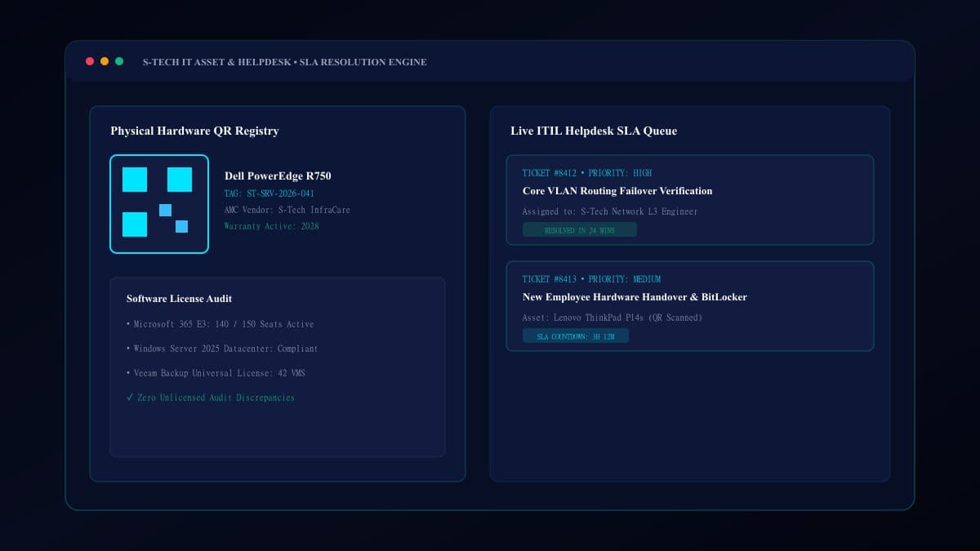Click Asset: Lenovo ThinkPad P14s line
980x551 pixels.
[x=612, y=318]
